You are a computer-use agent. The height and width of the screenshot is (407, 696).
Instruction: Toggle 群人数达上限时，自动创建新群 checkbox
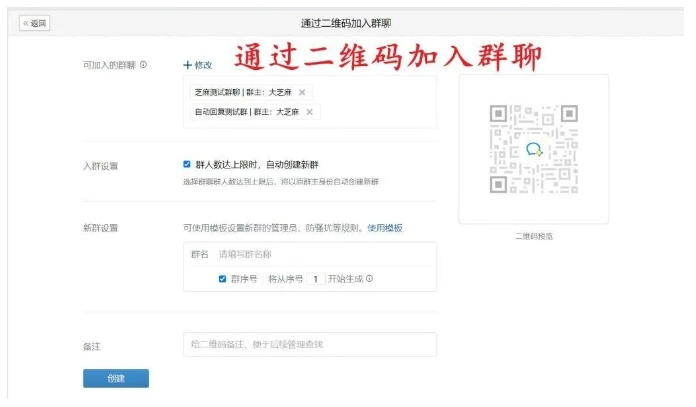point(187,164)
